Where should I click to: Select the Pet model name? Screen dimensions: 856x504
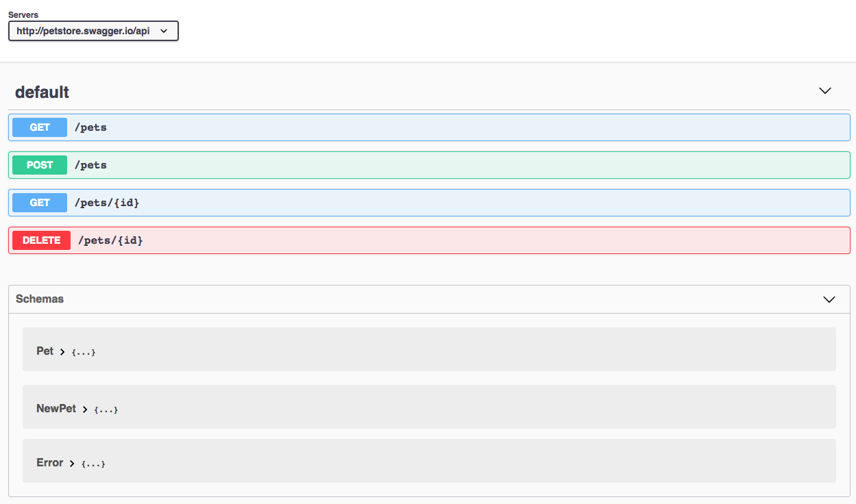pyautogui.click(x=45, y=351)
